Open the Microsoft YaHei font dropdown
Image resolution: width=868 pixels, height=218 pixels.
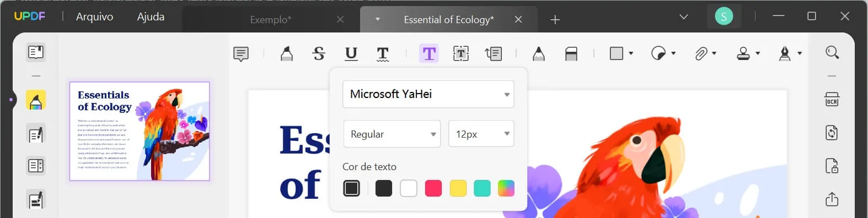pyautogui.click(x=428, y=94)
